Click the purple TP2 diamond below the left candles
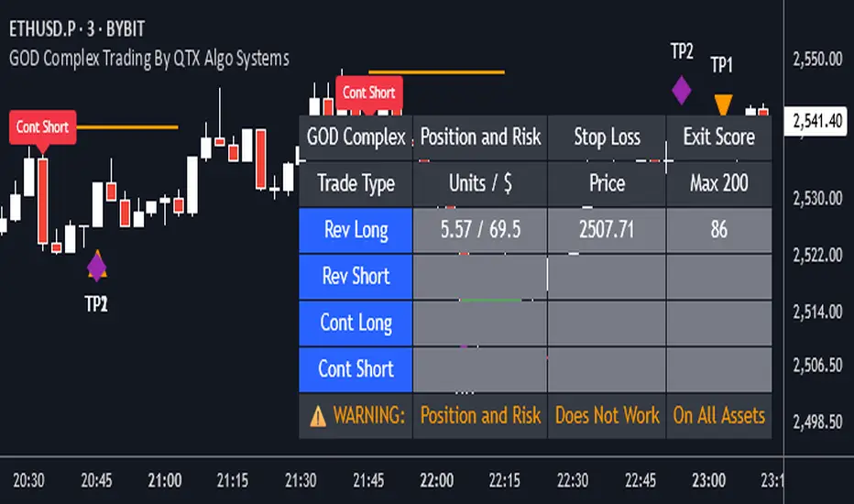The height and width of the screenshot is (504, 854). pos(96,267)
